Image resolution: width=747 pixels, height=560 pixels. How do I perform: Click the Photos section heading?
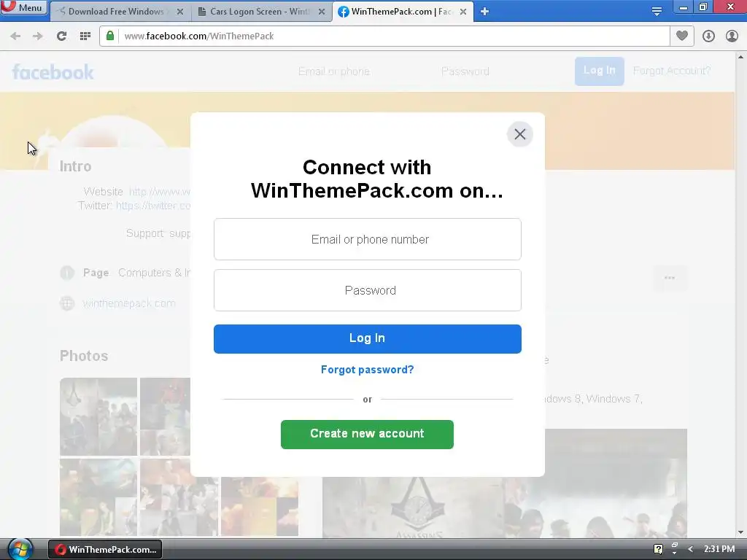tap(84, 356)
